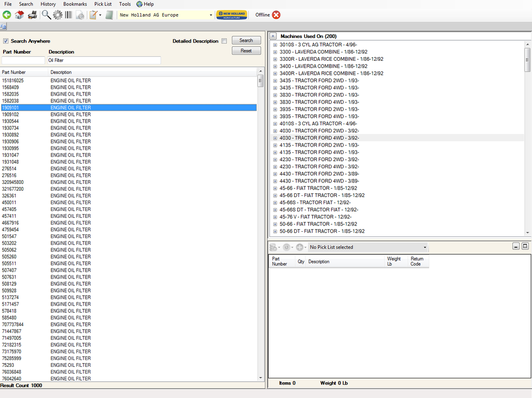Viewport: 532px width, 398px height.
Task: Click the notepad with pencil icon
Action: point(93,15)
